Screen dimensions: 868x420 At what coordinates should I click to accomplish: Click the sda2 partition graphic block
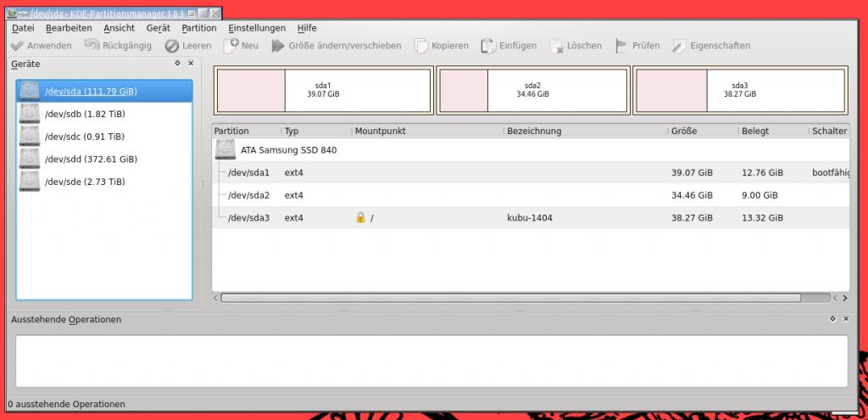tap(531, 90)
